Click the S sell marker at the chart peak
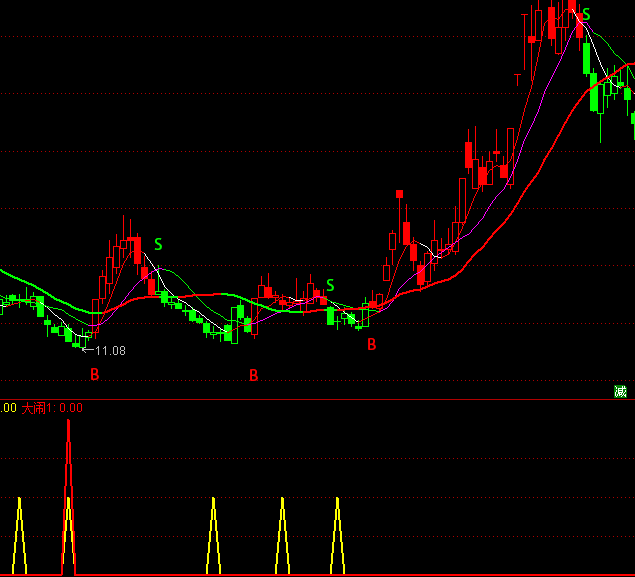Image resolution: width=635 pixels, height=577 pixels. [586, 14]
